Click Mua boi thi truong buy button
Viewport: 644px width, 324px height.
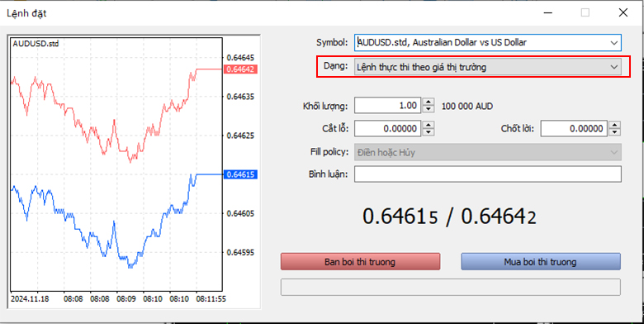pos(541,262)
